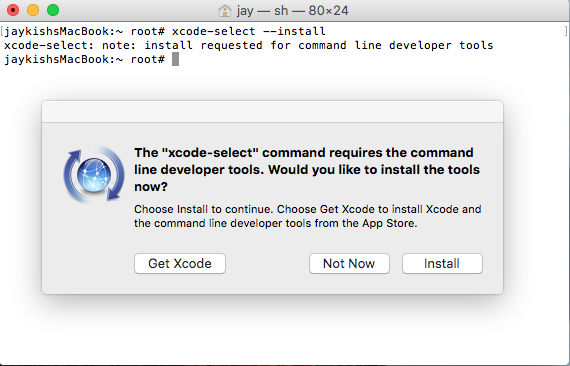This screenshot has height=366, width=570.
Task: Click the Install button
Action: tap(442, 264)
